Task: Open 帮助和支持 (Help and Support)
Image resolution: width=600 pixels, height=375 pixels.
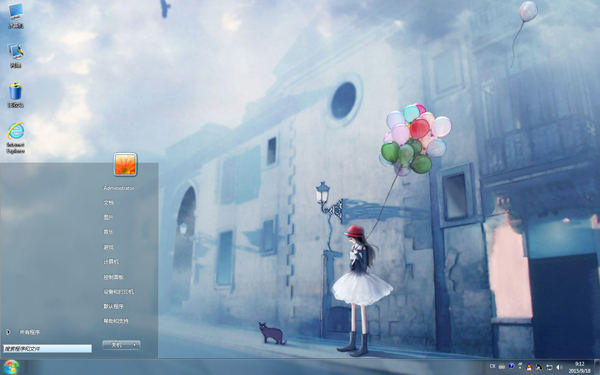Action: pos(116,321)
